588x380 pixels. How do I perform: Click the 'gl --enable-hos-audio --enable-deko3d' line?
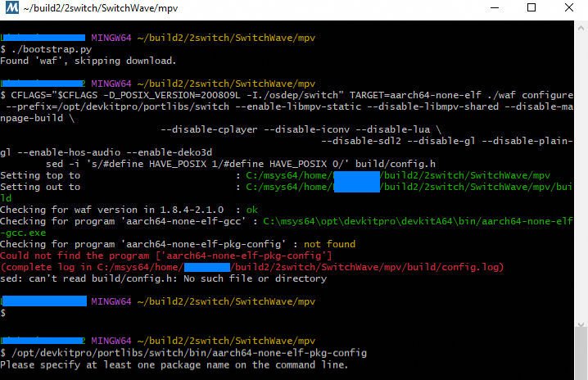106,152
